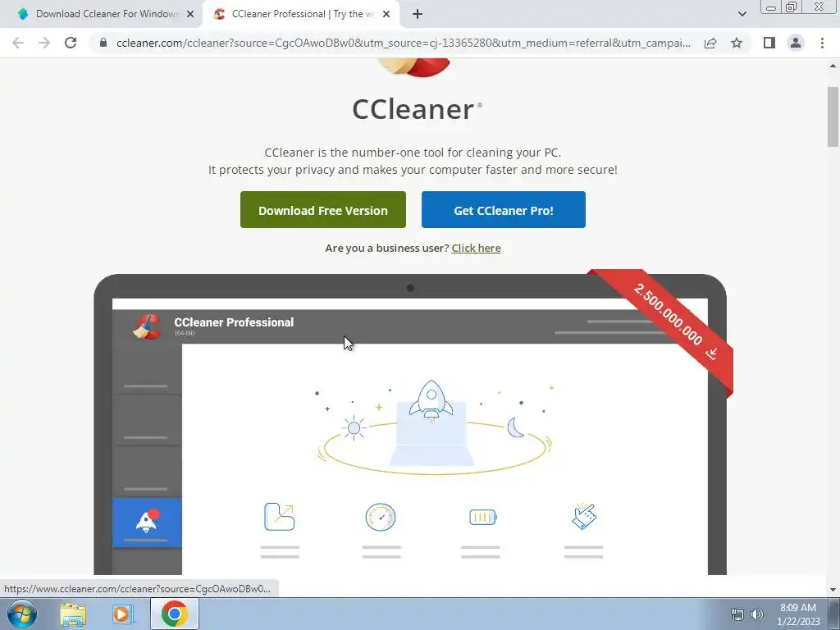
Task: Close the Download Ccleaner For Windows tab
Action: (x=190, y=14)
